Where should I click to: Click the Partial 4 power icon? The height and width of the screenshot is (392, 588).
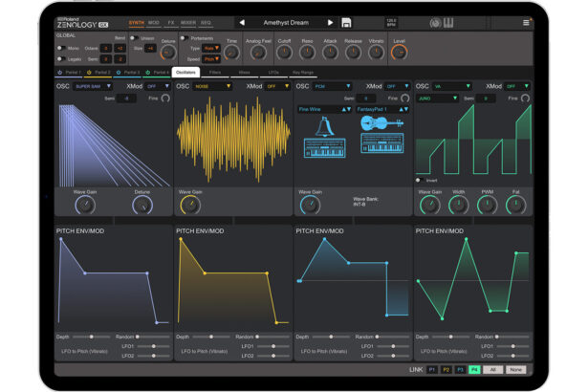pyautogui.click(x=148, y=72)
